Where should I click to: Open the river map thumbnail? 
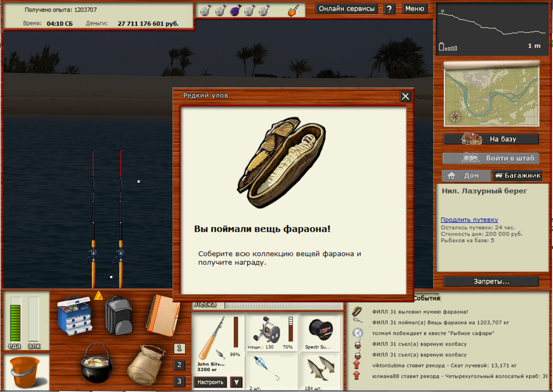[x=492, y=94]
